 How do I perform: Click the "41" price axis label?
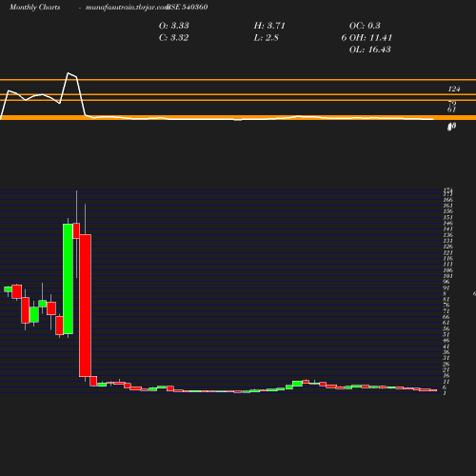[x=446, y=347]
